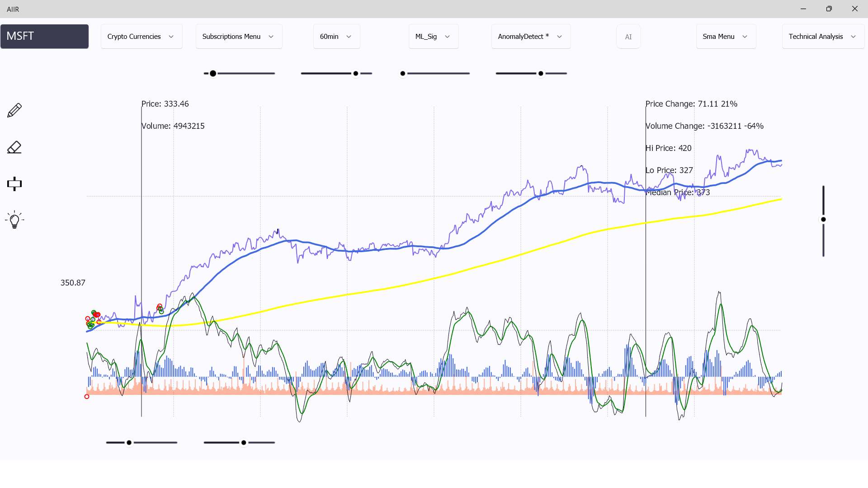Open the 60min interval dropdown
868x488 pixels.
tap(336, 37)
